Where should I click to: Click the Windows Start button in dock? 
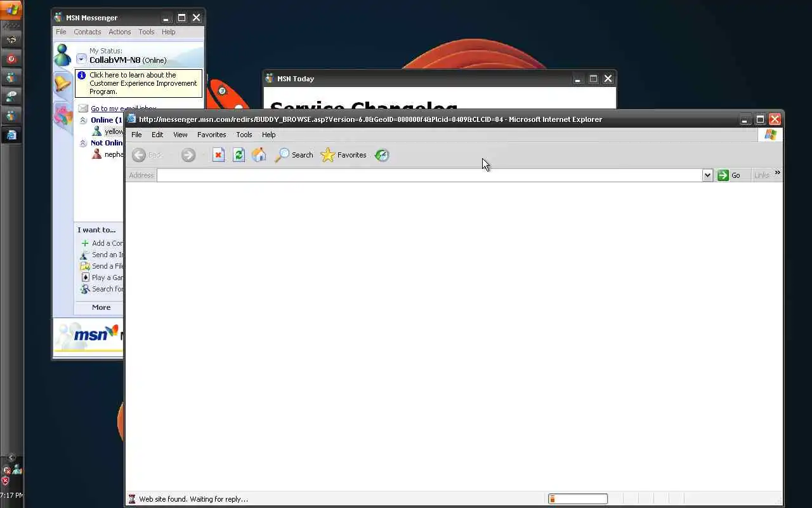tap(11, 10)
